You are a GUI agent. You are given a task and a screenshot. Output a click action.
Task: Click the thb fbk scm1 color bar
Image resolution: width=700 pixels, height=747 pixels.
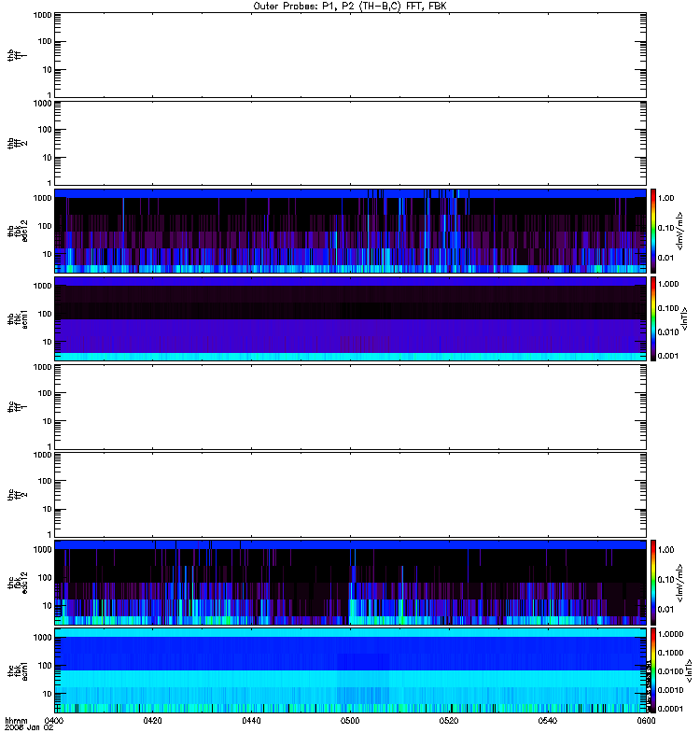pos(653,319)
